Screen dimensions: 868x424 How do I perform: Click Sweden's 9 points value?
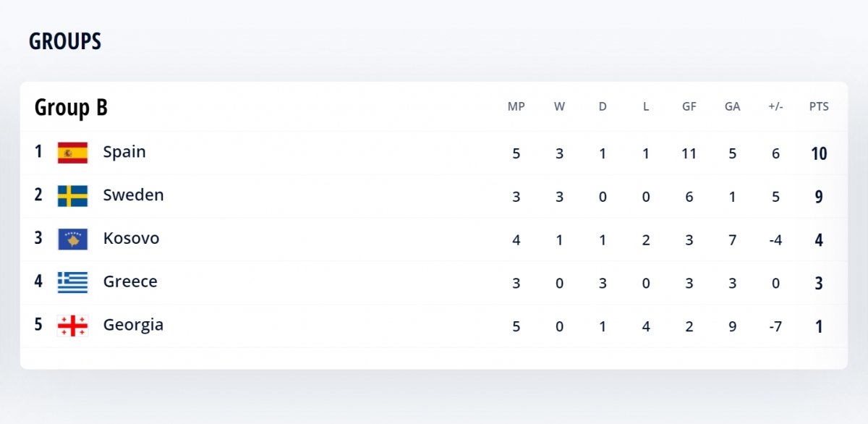click(819, 197)
